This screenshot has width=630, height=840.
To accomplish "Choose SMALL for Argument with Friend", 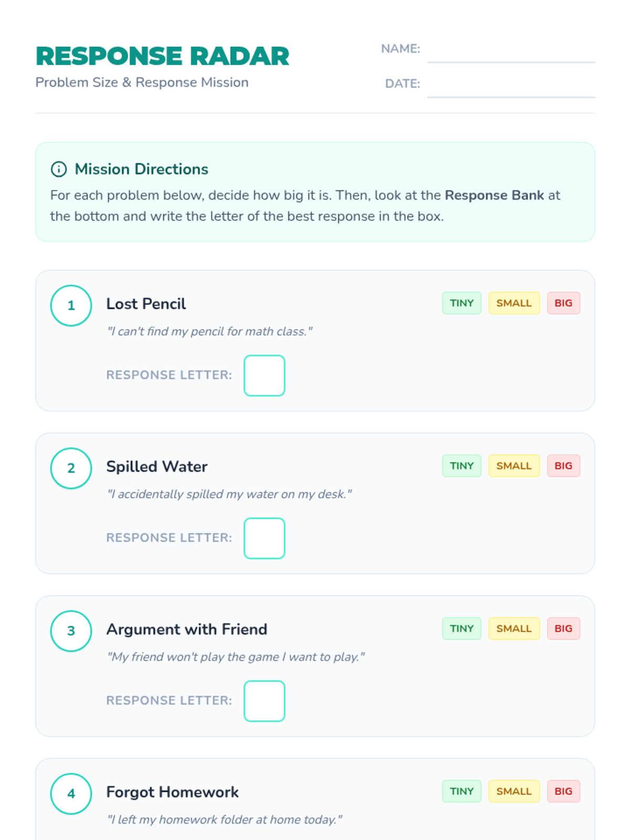I will (514, 628).
